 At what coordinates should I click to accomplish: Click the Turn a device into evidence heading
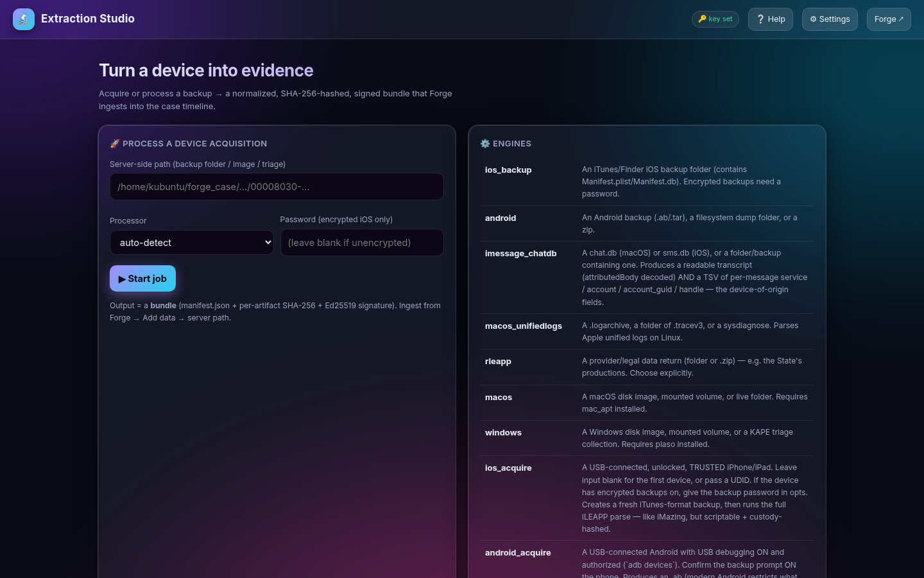tap(206, 71)
